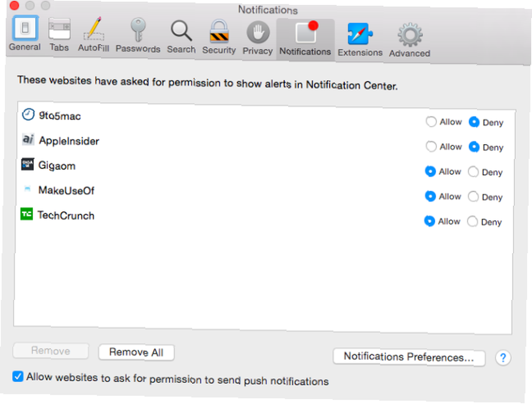Click the MakeUseOf site icon
This screenshot has height=404, width=532.
click(28, 189)
